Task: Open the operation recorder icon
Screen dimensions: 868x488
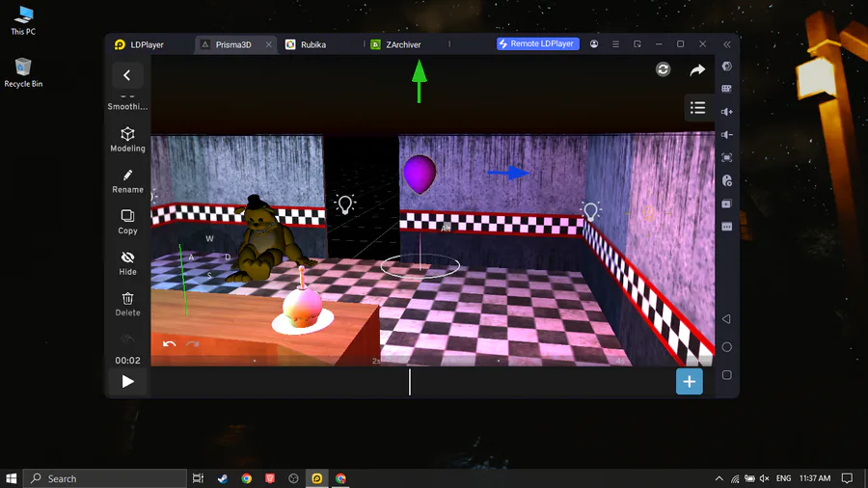Action: pos(727,180)
